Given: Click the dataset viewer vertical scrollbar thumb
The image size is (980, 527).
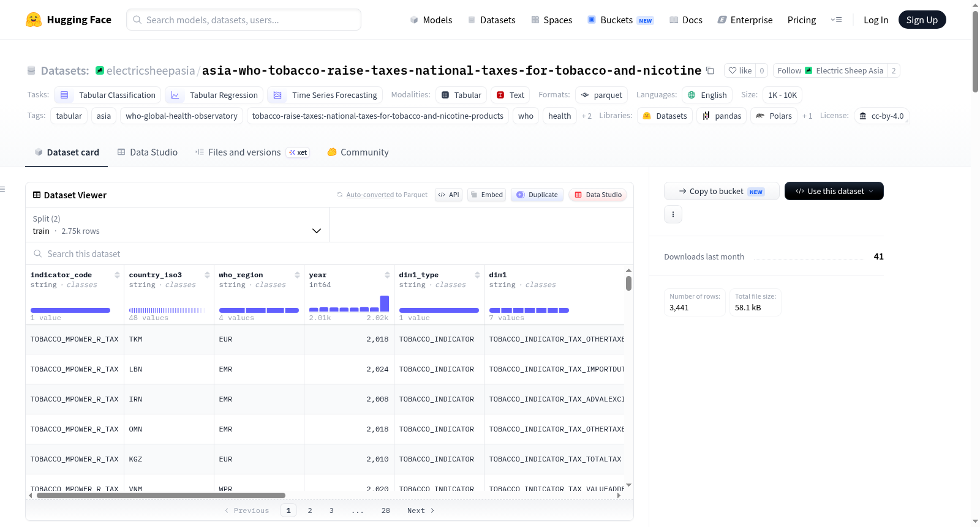Looking at the screenshot, I should click(628, 283).
